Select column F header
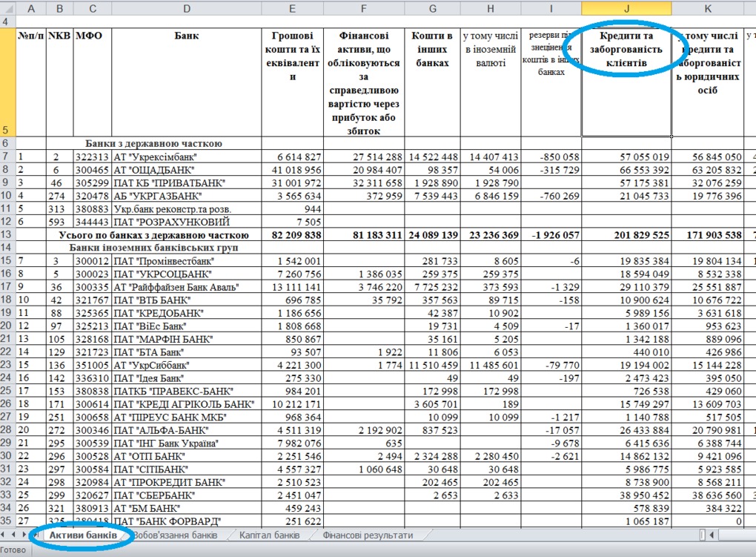This screenshot has width=756, height=557. [x=364, y=7]
